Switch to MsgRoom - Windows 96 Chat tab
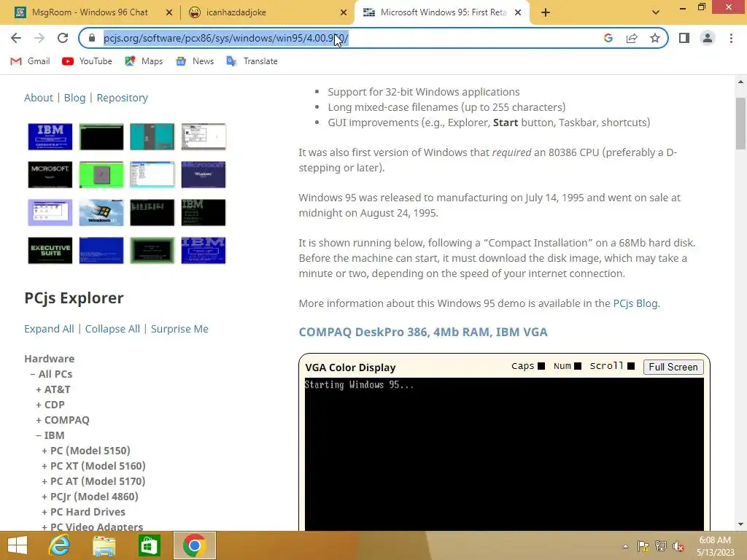 coord(90,12)
